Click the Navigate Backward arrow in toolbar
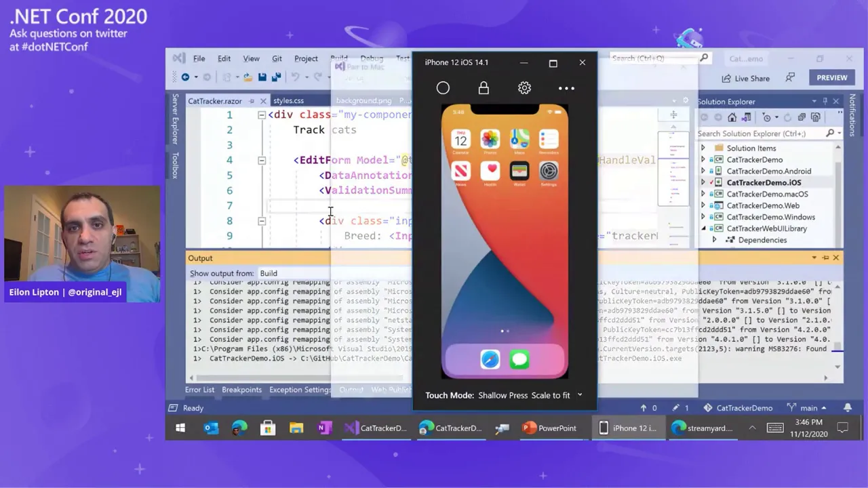Image resolution: width=868 pixels, height=488 pixels. 184,77
